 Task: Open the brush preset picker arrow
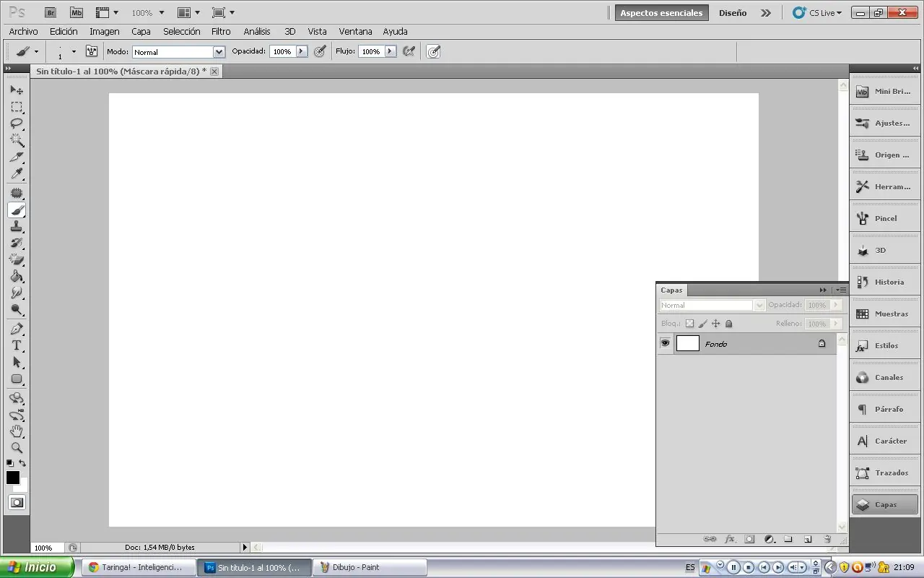[x=73, y=51]
